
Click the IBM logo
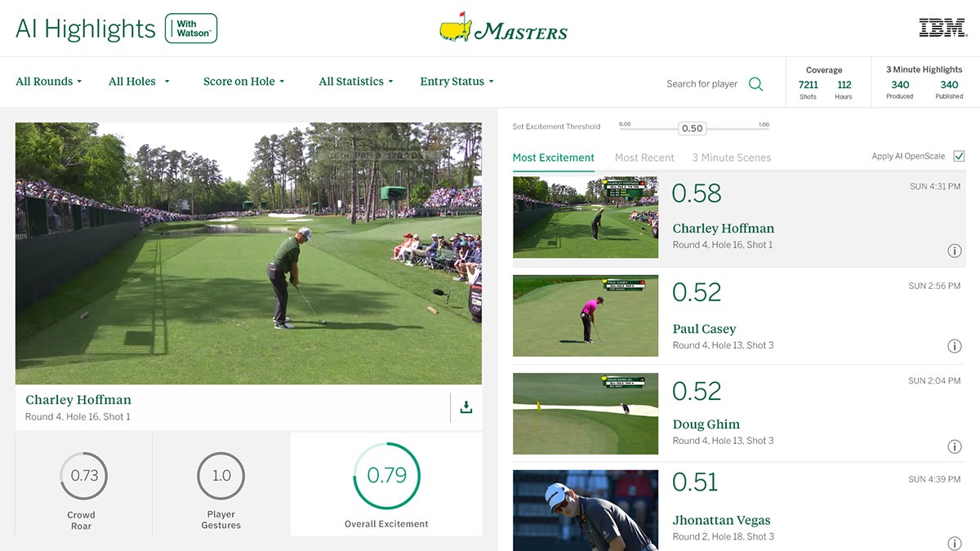pyautogui.click(x=942, y=28)
